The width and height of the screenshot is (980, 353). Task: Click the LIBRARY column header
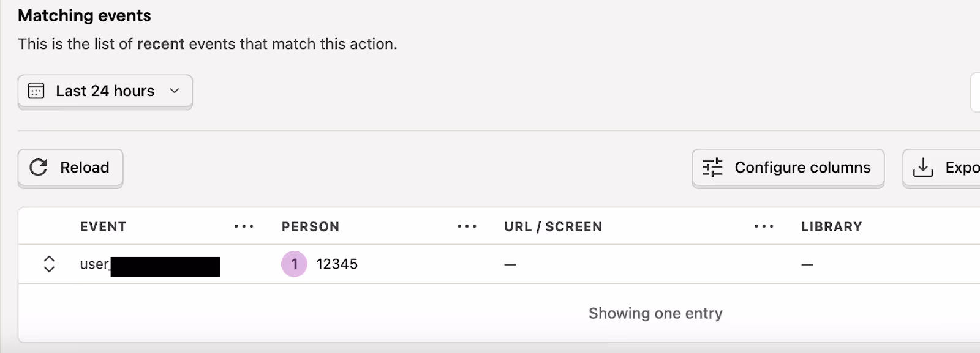tap(831, 227)
